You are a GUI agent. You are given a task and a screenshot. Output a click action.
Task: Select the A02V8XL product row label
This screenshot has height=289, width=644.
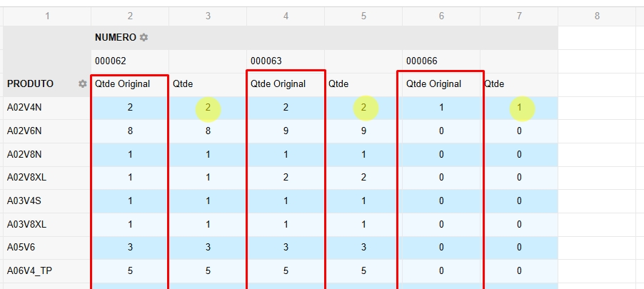tap(26, 178)
